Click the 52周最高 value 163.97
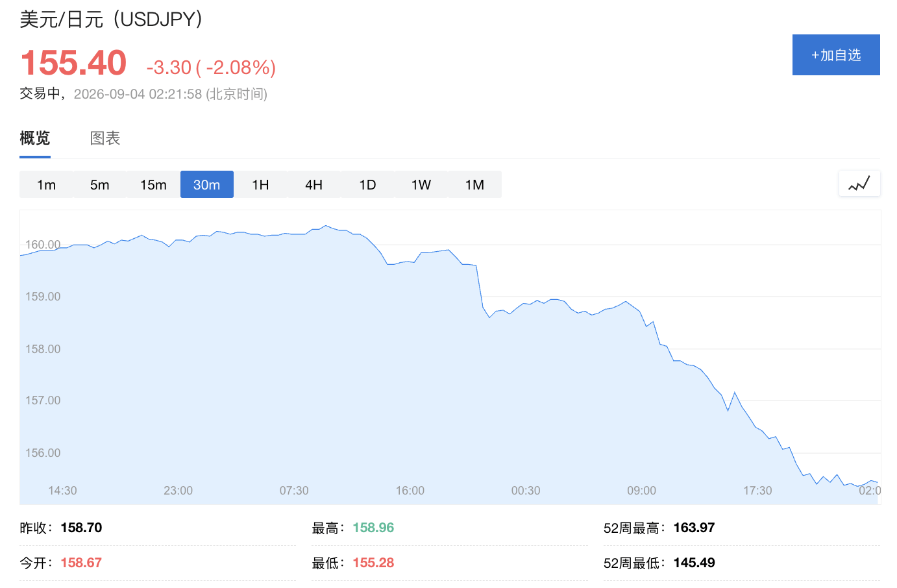The width and height of the screenshot is (897, 588). 694,528
